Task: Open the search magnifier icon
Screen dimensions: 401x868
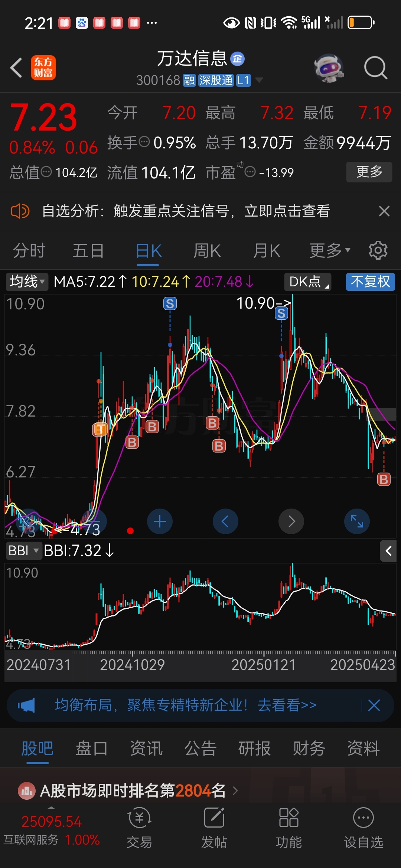Action: [x=375, y=68]
